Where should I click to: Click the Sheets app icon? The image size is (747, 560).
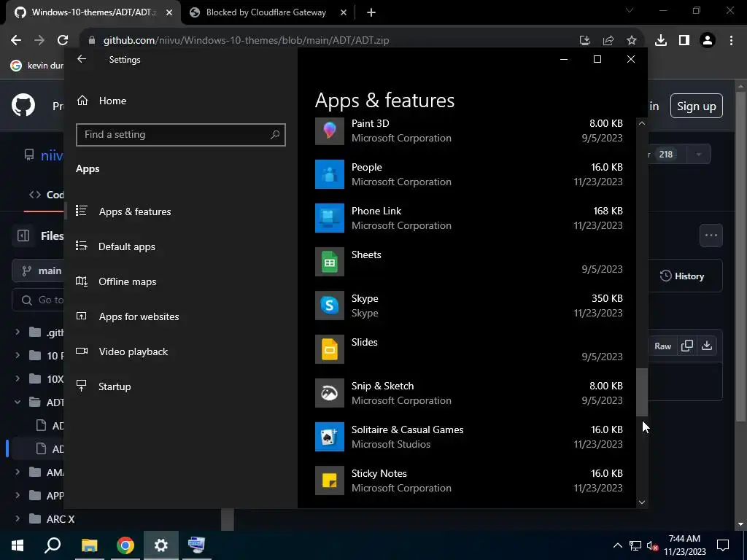click(329, 262)
